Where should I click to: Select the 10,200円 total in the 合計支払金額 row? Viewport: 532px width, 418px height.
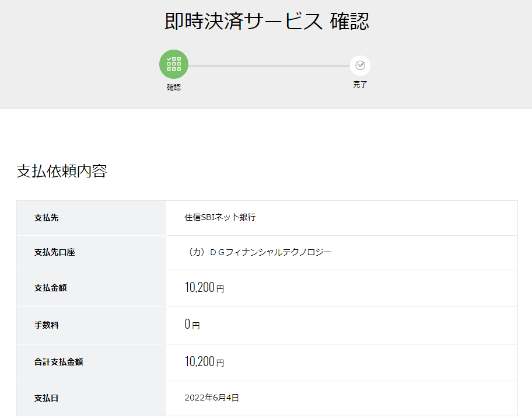204,361
